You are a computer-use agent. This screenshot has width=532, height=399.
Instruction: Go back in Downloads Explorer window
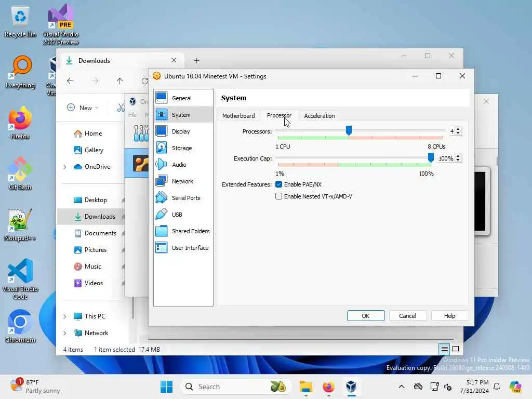[70, 81]
